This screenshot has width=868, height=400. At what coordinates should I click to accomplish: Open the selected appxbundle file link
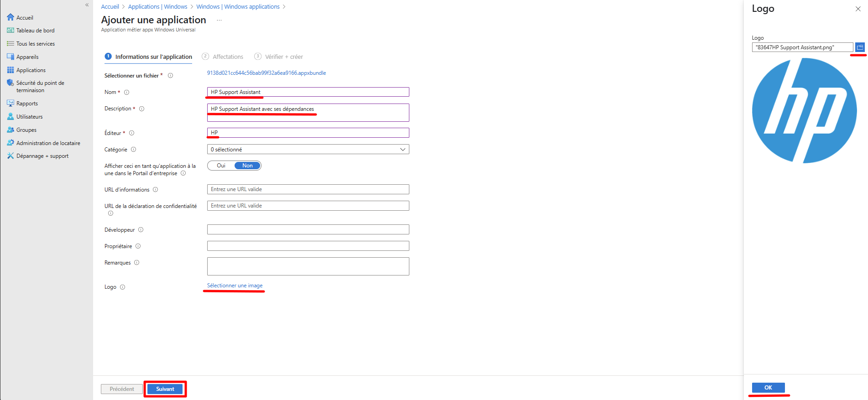coord(267,73)
